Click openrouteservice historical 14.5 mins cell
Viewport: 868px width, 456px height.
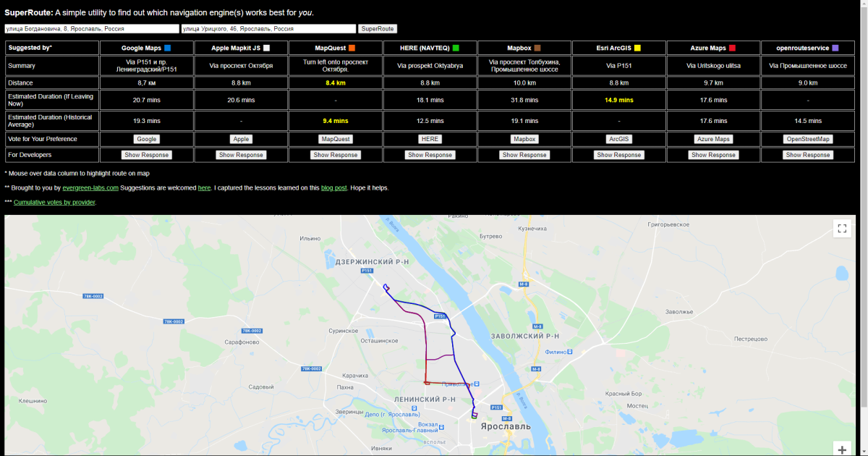click(x=808, y=121)
